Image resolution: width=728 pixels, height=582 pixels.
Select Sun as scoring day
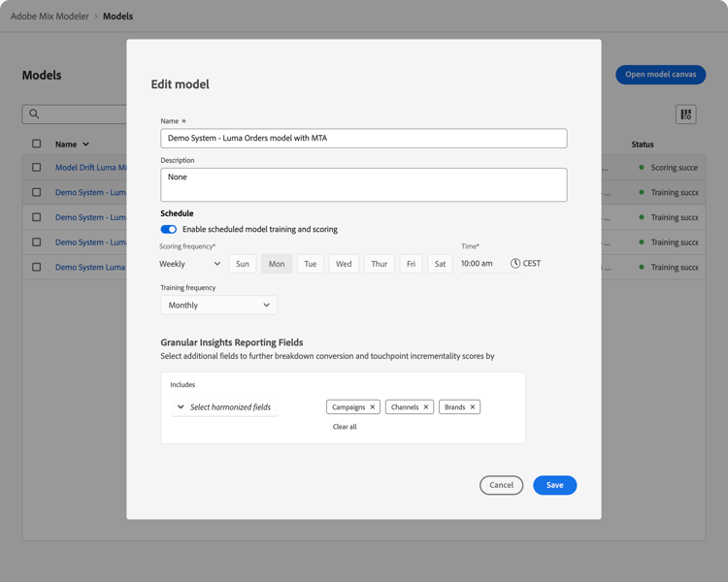click(243, 264)
